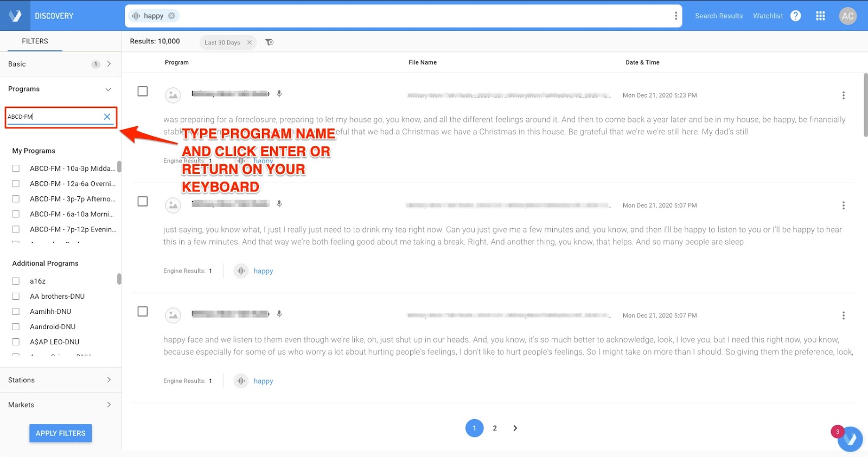Expand the Markets filter section
Screen dimensions: 868x457
click(108, 405)
